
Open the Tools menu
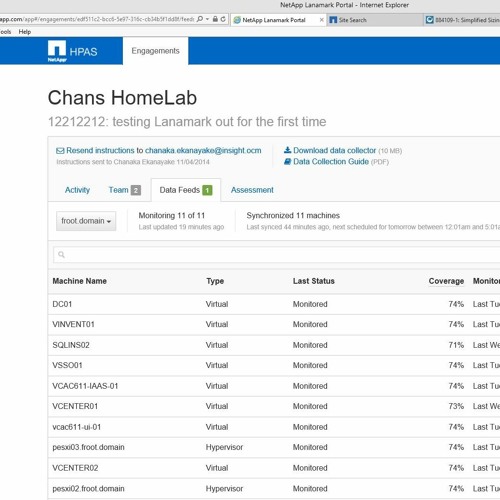click(6, 32)
